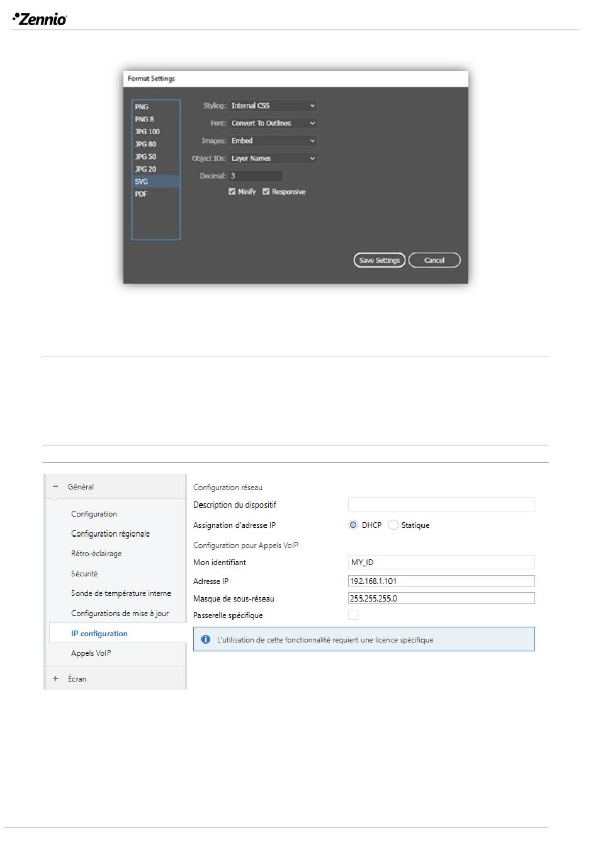
Task: Click the Adresse IP field
Action: tap(441, 581)
